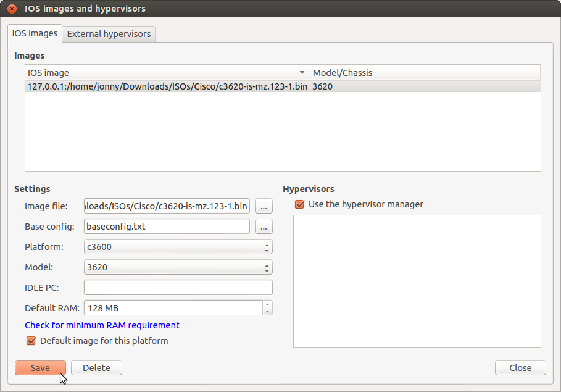The width and height of the screenshot is (561, 392).
Task: Click the Model/Chassis column header
Action: click(x=425, y=73)
